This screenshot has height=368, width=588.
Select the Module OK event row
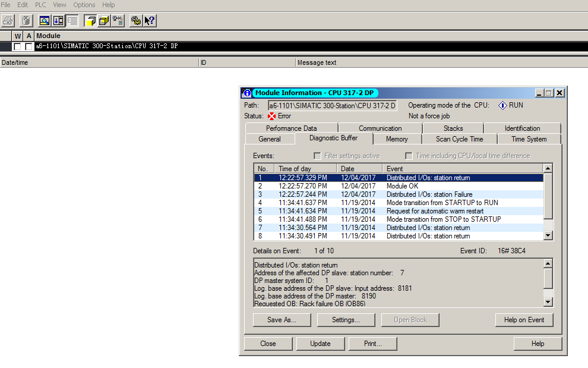(x=402, y=186)
